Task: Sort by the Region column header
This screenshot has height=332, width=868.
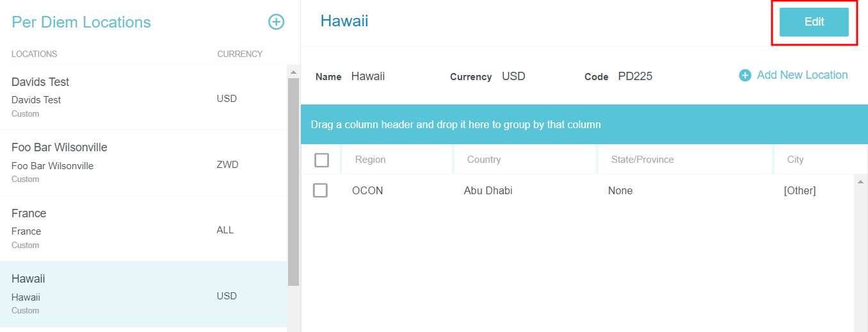Action: point(371,160)
